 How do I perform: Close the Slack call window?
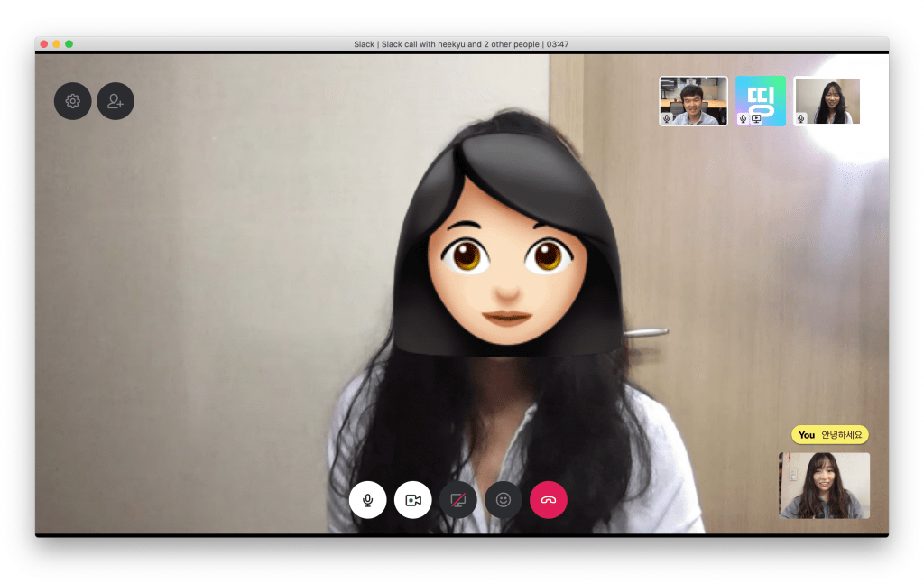(x=44, y=44)
